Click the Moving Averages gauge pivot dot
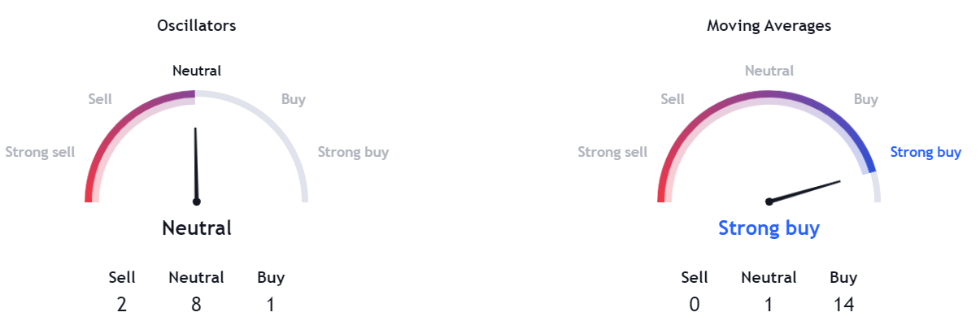Image resolution: width=980 pixels, height=334 pixels. point(769,202)
